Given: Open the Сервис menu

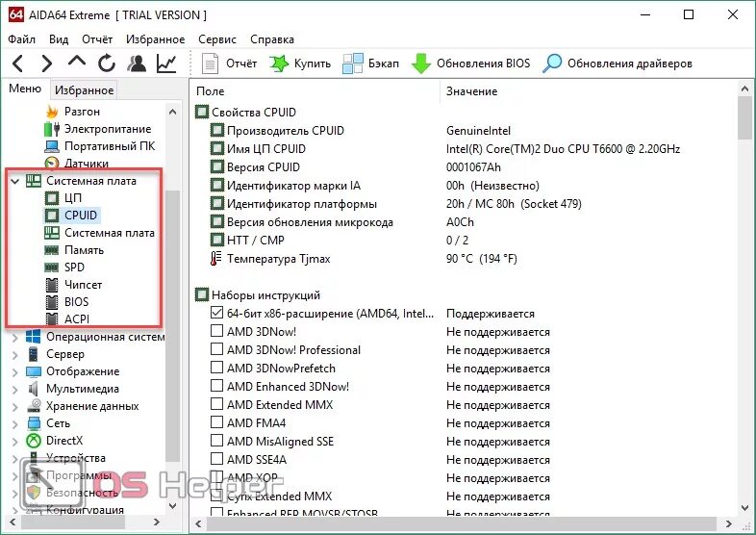Looking at the screenshot, I should pos(217,39).
